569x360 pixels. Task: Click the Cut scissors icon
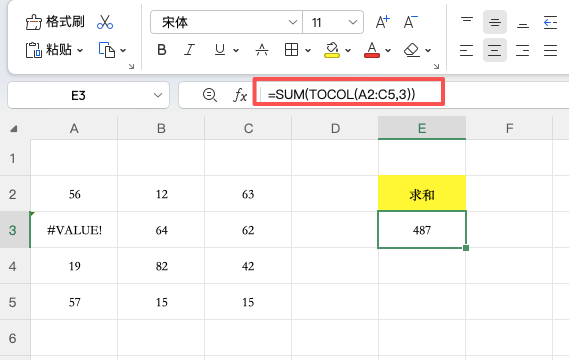click(105, 22)
